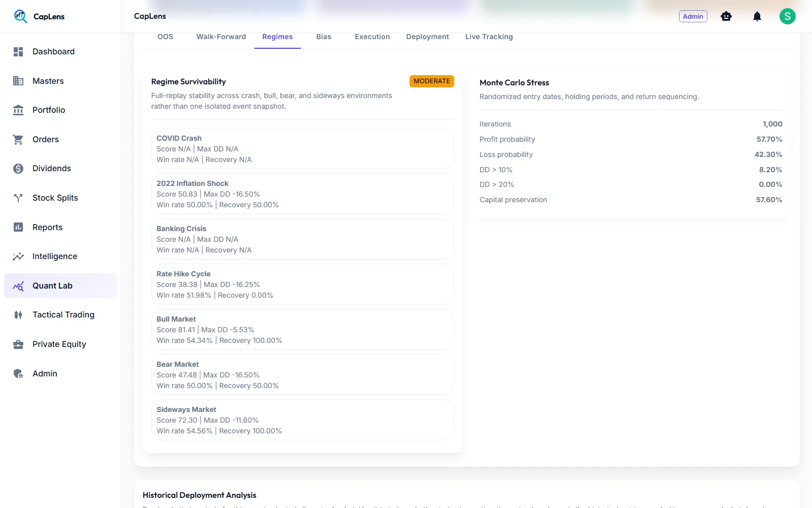
Task: Select the Banking Crisis regime card
Action: click(302, 239)
